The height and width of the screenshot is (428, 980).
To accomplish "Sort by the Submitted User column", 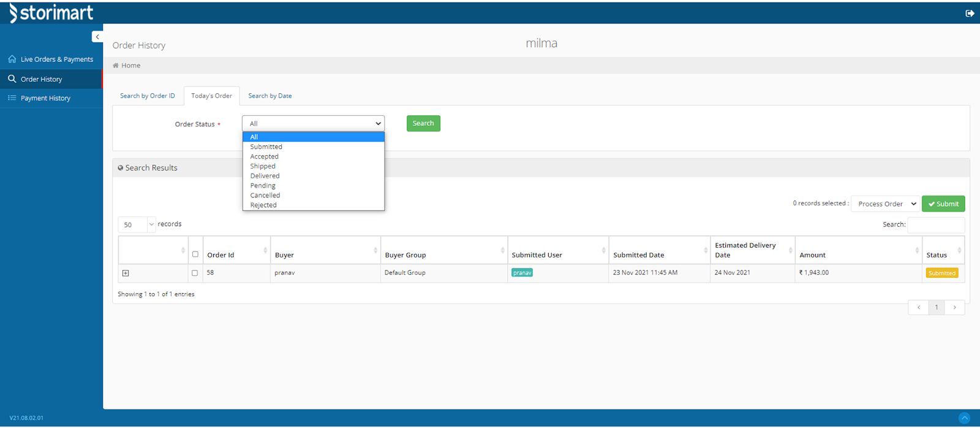I will [558, 250].
